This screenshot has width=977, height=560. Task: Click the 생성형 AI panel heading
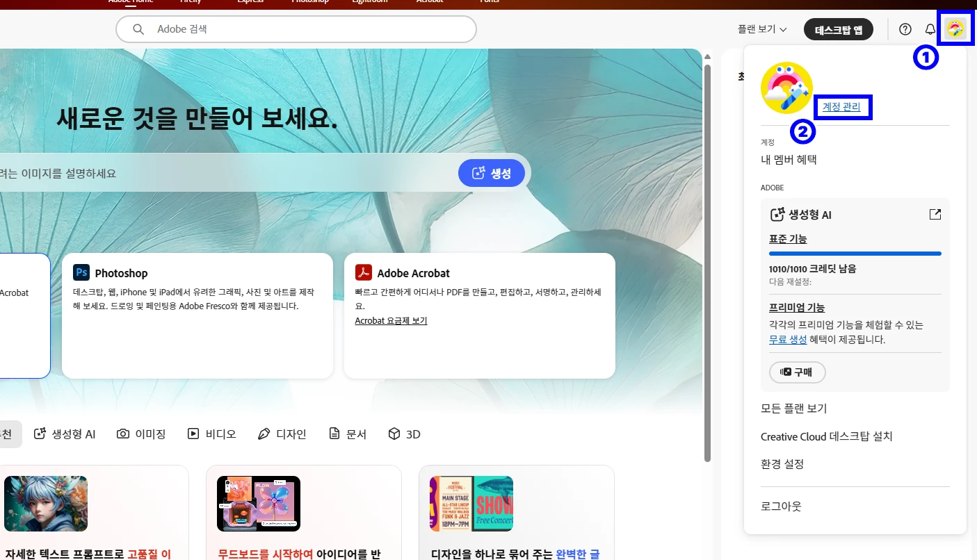pos(809,215)
